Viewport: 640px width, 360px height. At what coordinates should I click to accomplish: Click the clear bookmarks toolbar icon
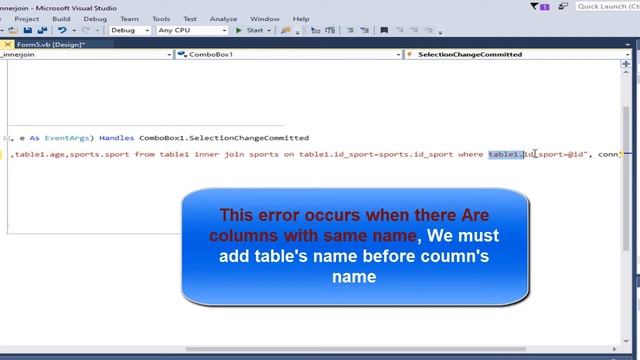(428, 30)
